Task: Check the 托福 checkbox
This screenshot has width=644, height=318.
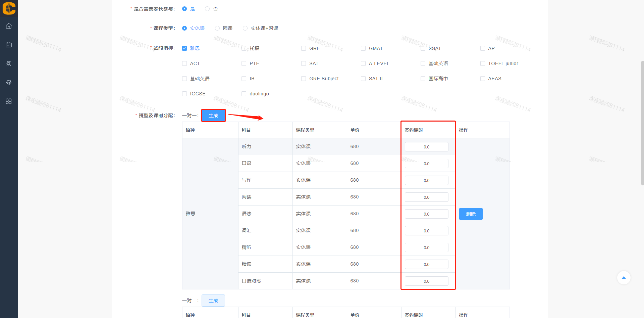Action: coord(244,48)
